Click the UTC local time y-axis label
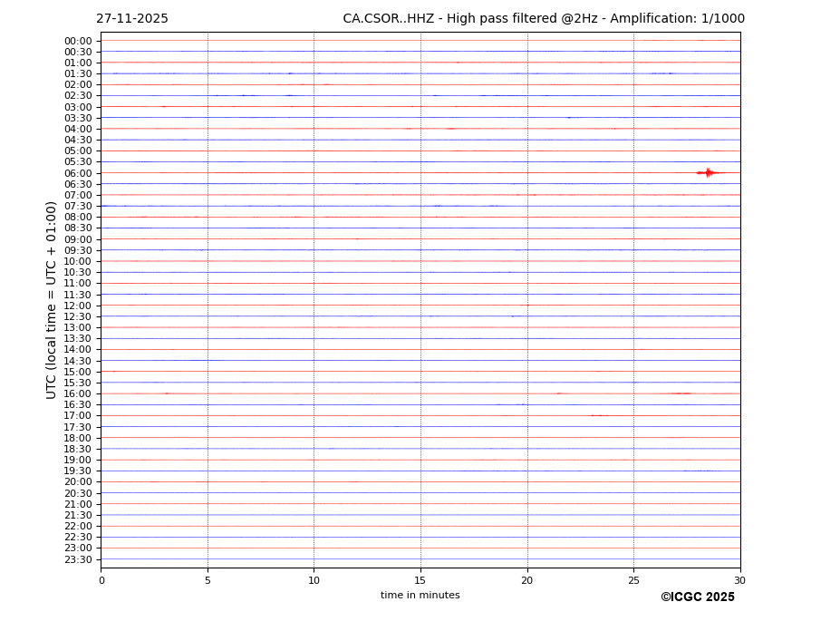Screen dimensions: 840x631 coord(52,300)
